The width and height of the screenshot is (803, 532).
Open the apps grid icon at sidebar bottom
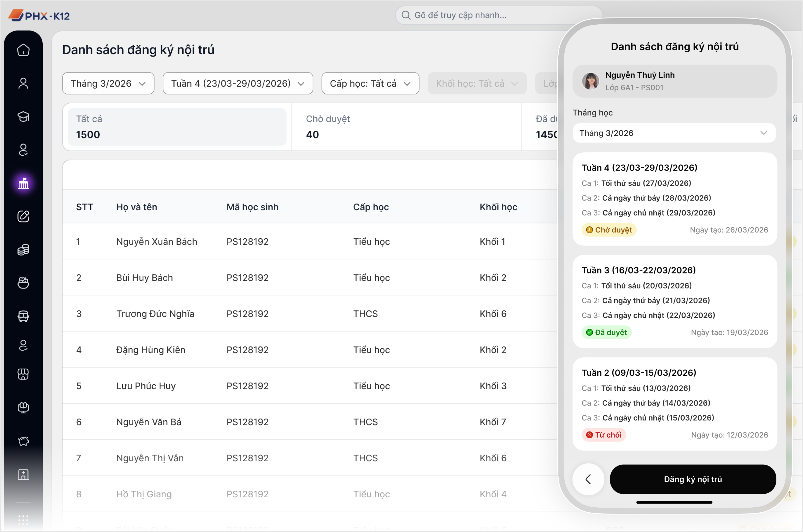pos(23,520)
